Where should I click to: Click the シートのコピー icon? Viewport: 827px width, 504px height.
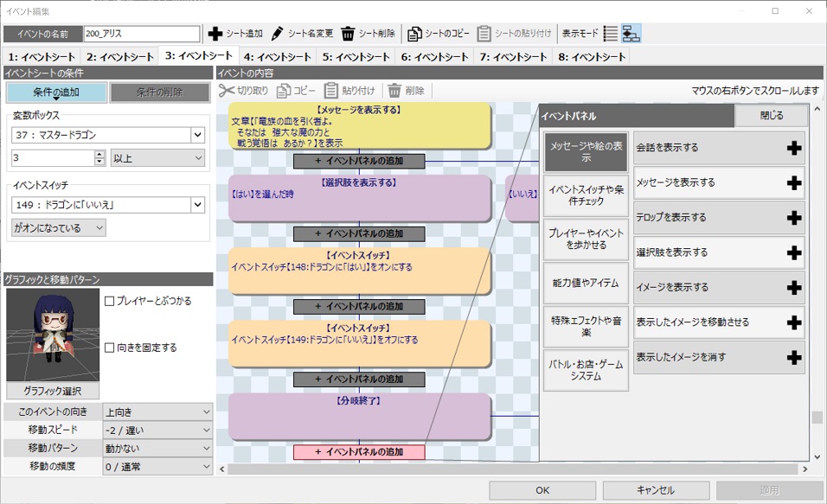pos(414,34)
